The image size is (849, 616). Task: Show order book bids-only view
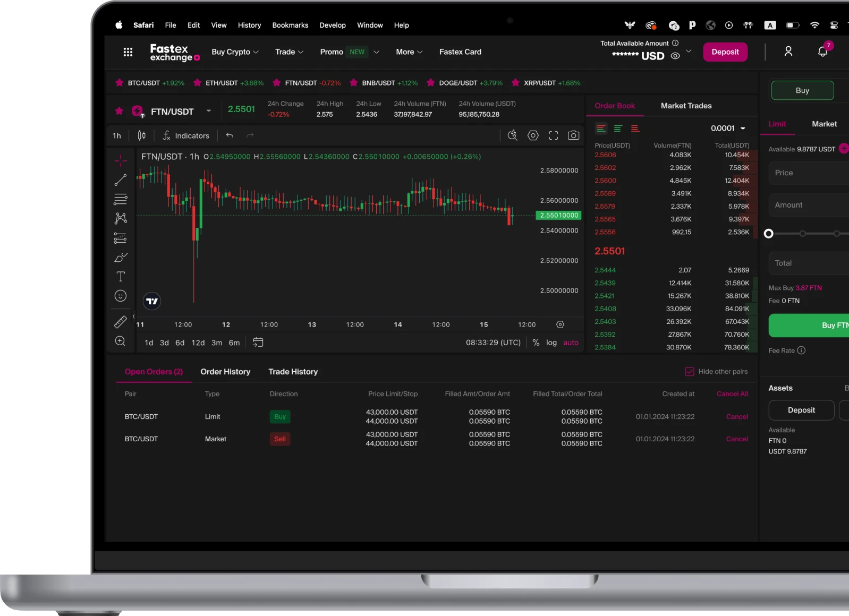618,129
